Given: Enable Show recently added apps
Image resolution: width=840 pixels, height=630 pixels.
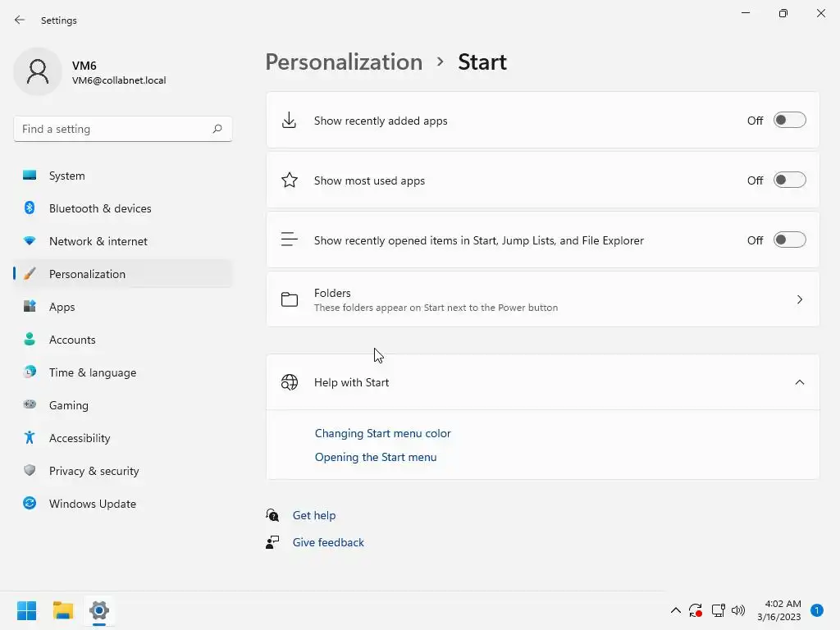Looking at the screenshot, I should (790, 121).
